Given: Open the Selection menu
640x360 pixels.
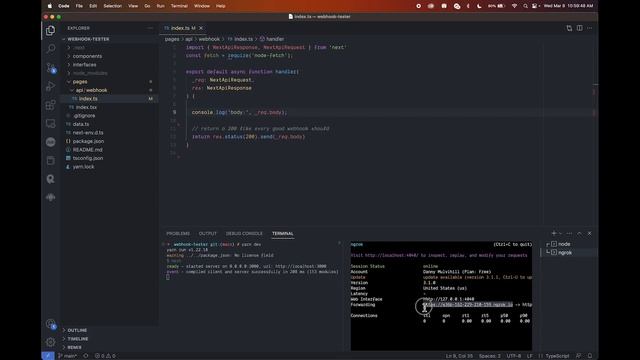Looking at the screenshot, I should (x=113, y=6).
